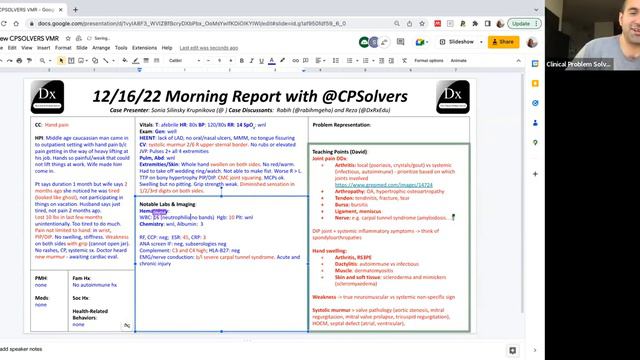Increase font size with plus

pyautogui.click(x=231, y=61)
